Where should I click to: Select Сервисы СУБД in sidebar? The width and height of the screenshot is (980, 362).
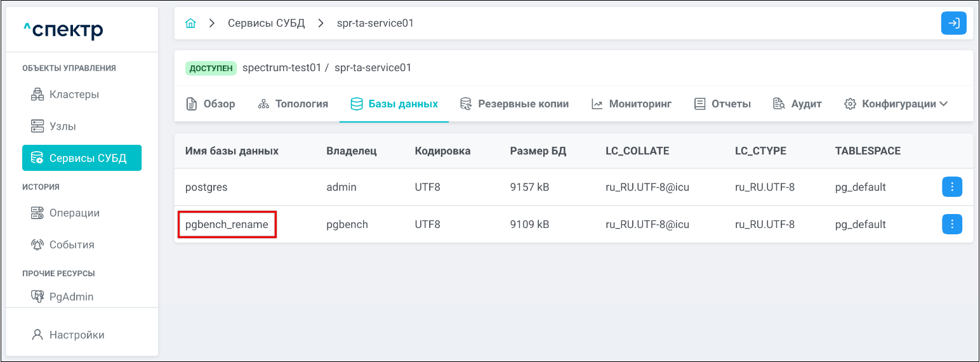(x=81, y=158)
